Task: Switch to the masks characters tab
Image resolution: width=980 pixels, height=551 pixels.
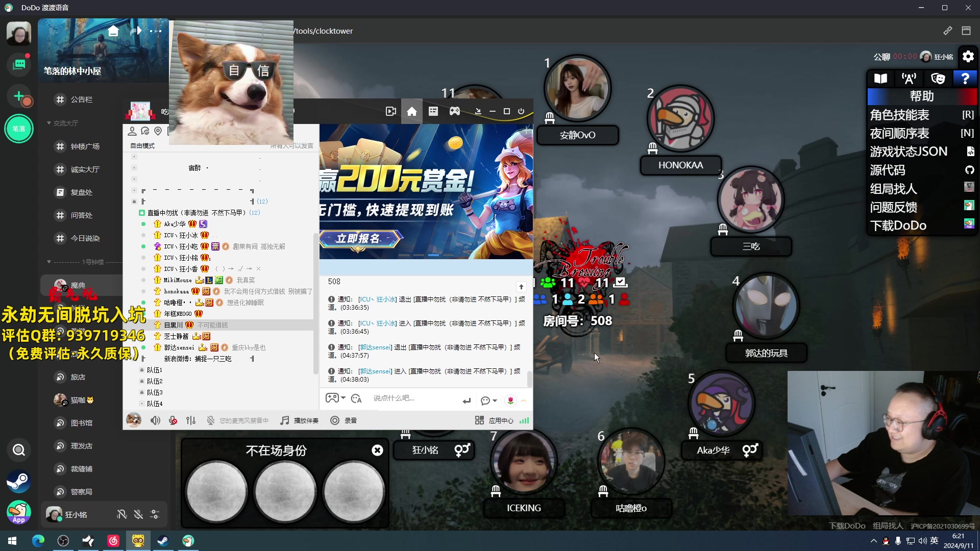Action: [x=938, y=79]
